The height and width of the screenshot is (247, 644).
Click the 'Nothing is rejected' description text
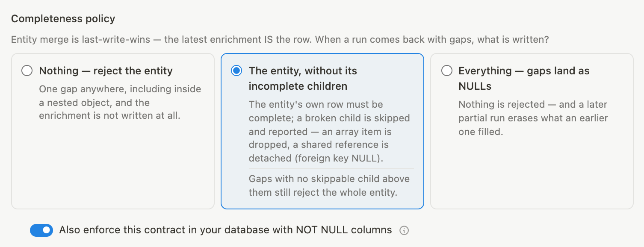[533, 118]
